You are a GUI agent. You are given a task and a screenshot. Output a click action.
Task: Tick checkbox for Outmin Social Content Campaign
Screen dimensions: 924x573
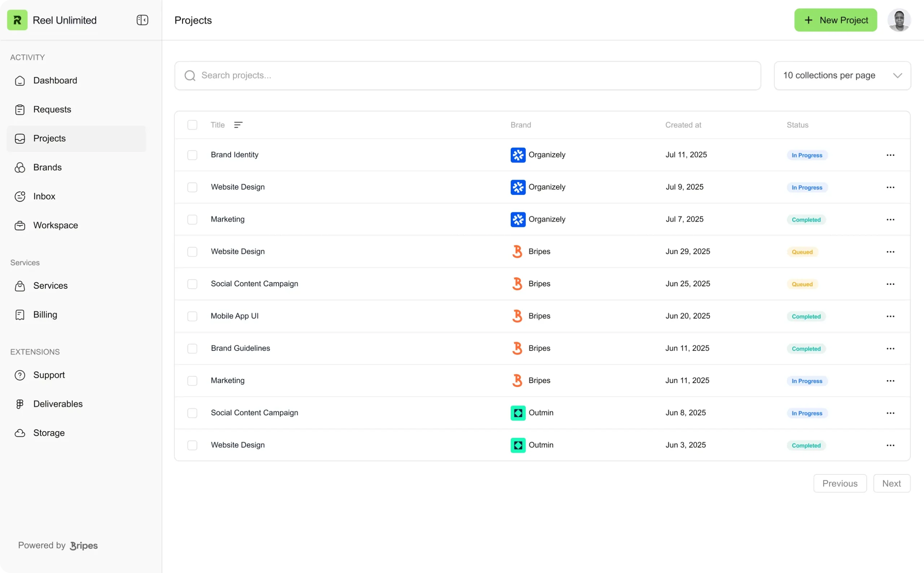pos(192,413)
